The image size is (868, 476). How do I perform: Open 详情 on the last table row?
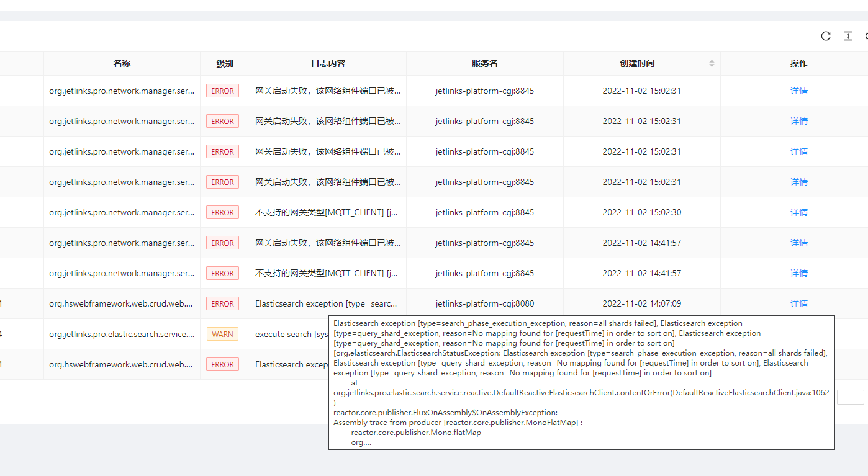pyautogui.click(x=798, y=364)
